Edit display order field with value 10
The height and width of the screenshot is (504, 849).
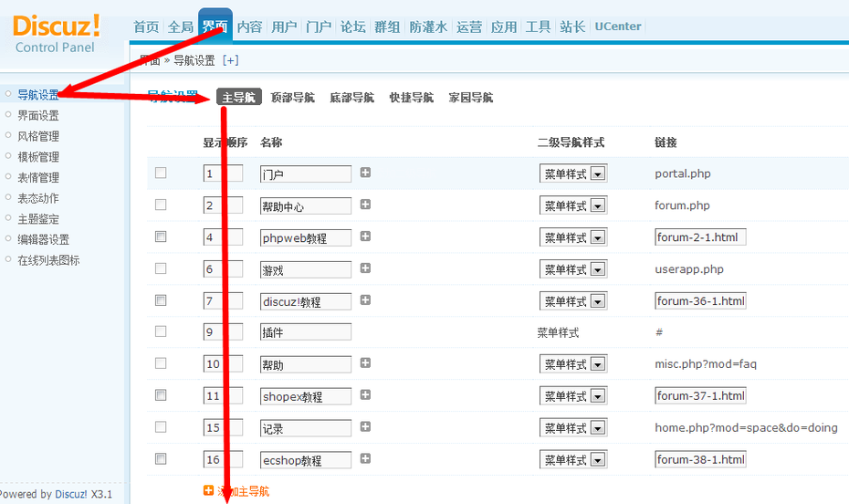coord(223,363)
